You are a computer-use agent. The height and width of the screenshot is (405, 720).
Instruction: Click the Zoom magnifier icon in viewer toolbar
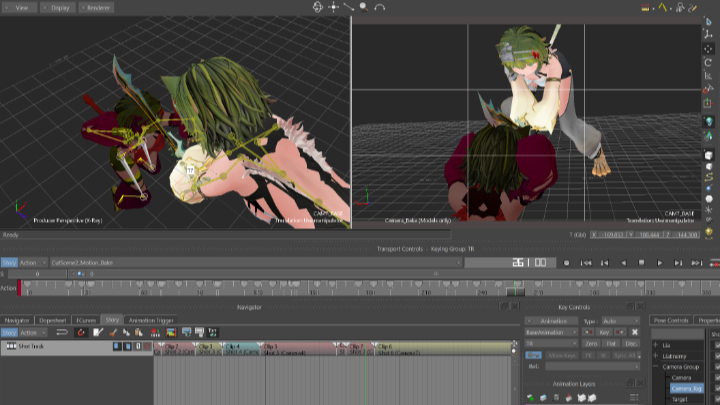[364, 7]
